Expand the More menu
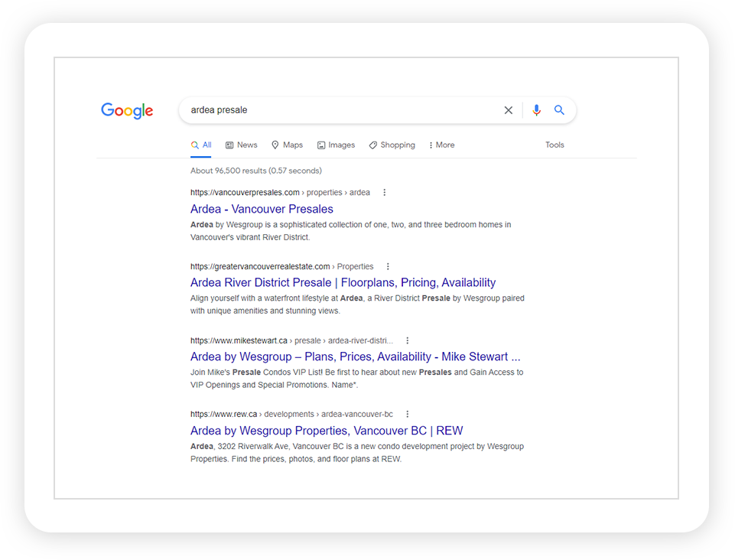The height and width of the screenshot is (560, 735). pos(441,145)
